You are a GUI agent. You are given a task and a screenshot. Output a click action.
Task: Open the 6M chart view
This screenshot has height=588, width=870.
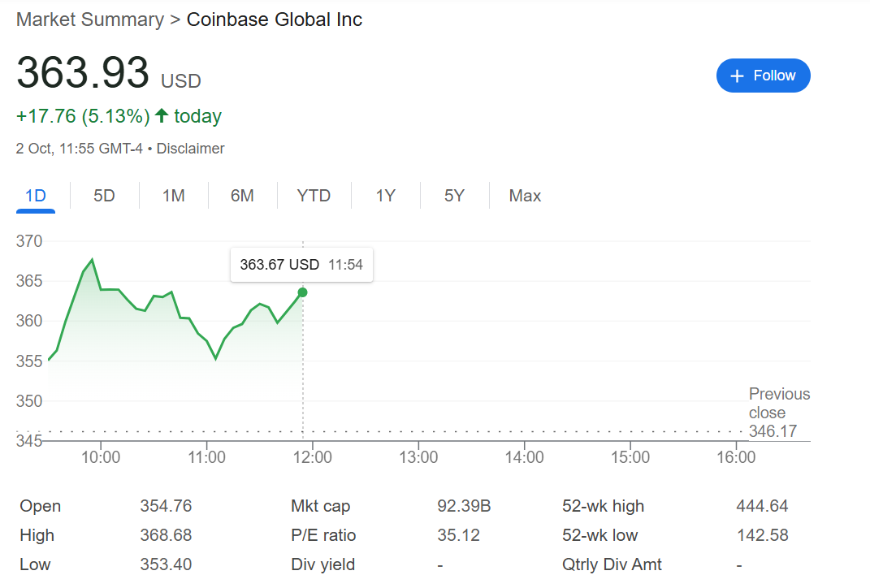(242, 196)
